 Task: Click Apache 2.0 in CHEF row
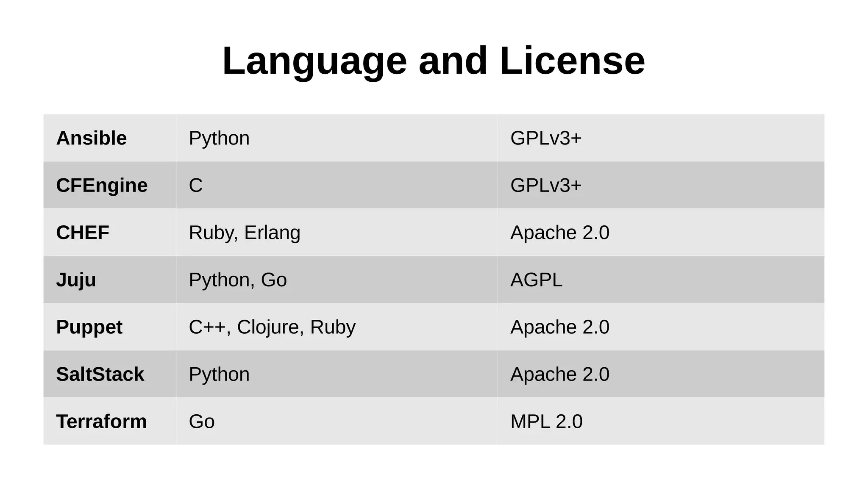pos(560,233)
